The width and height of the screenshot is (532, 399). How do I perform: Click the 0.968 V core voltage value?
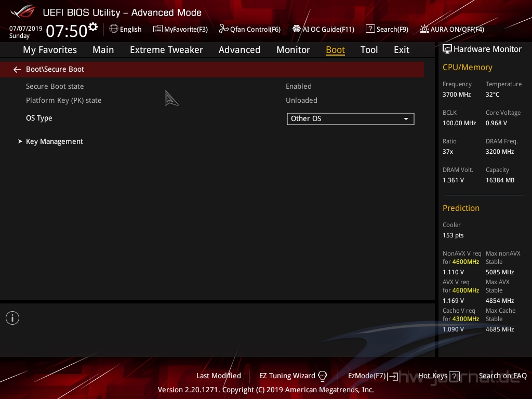(496, 123)
